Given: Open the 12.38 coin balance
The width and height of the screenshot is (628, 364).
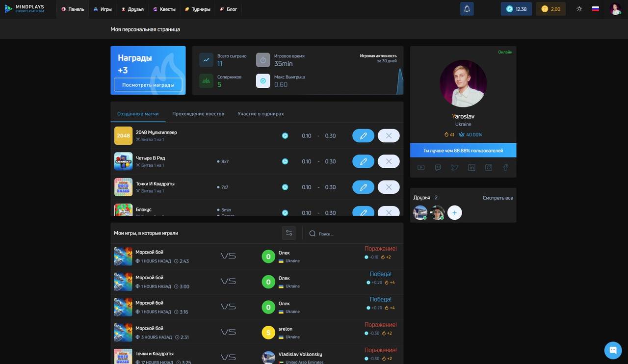Looking at the screenshot, I should [516, 9].
